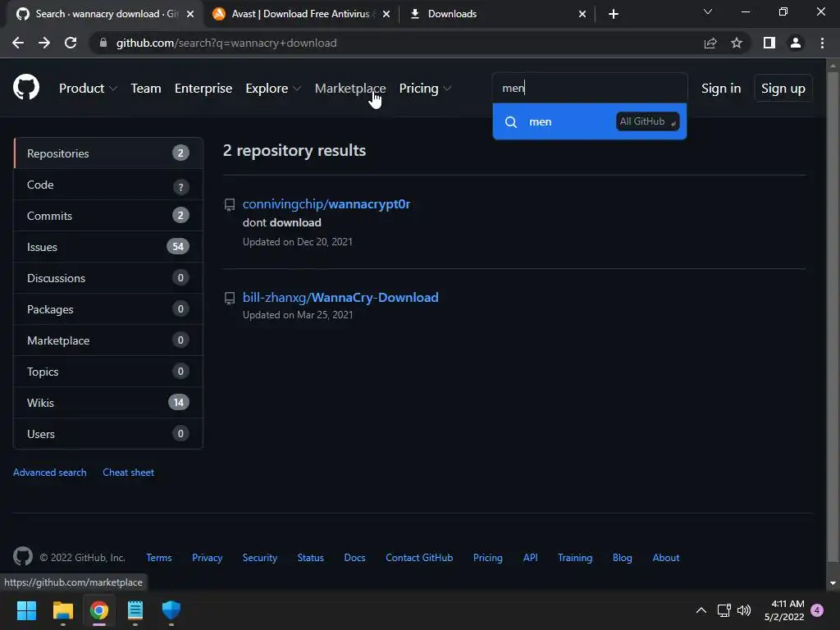
Task: Focus the GitHub search field containing 'men'
Action: [589, 88]
